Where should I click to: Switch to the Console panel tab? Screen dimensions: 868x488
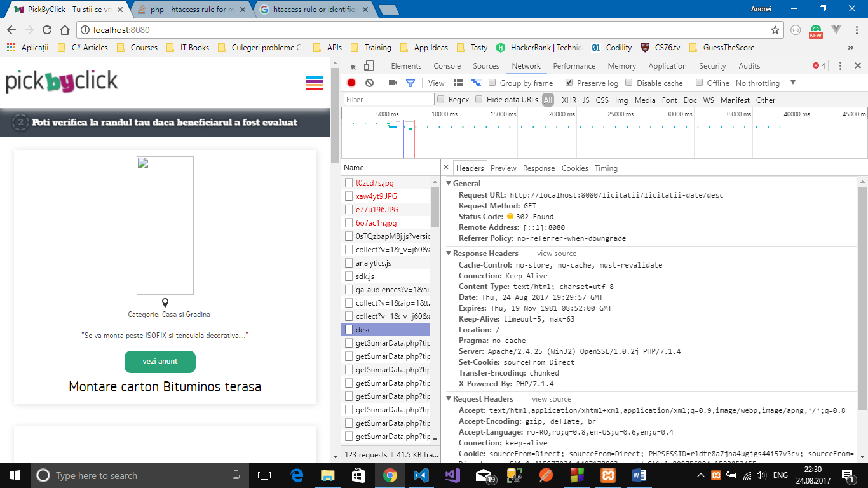coord(447,66)
